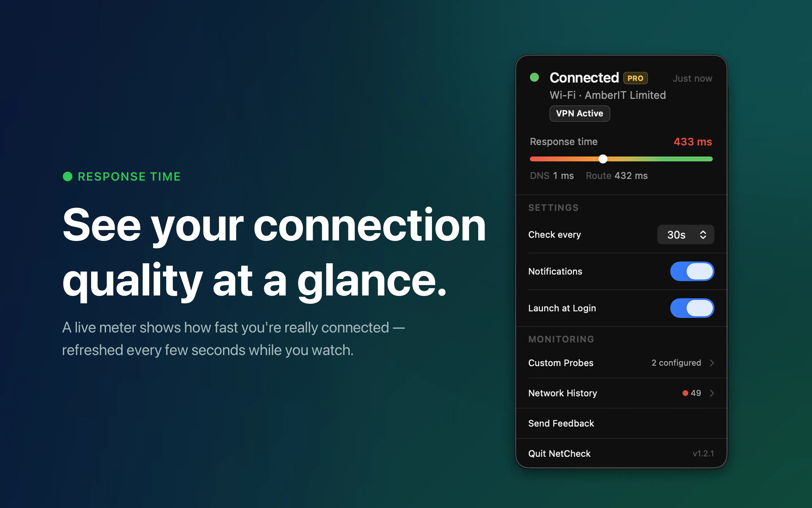Click the up-down stepper arrows on the 30s selector

click(703, 235)
